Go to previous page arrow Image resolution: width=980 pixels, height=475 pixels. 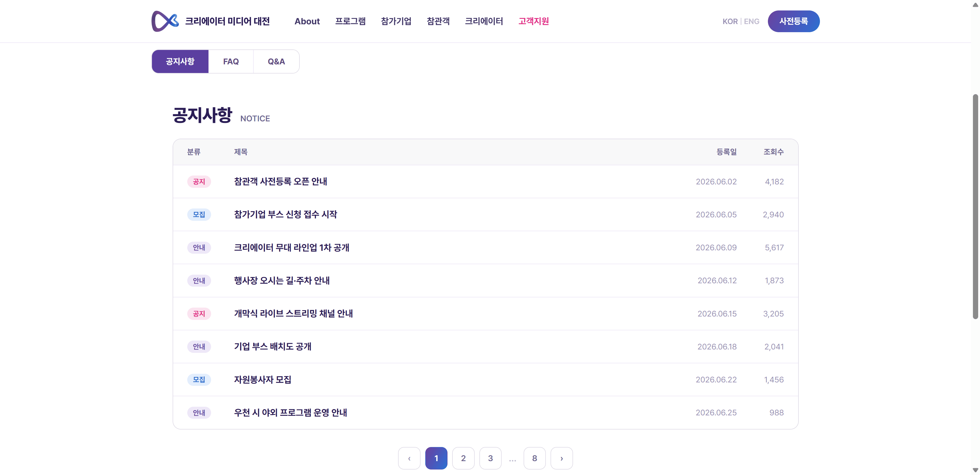click(x=409, y=458)
